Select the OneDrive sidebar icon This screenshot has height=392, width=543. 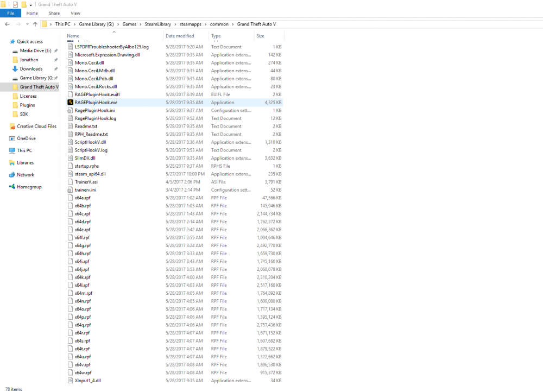pyautogui.click(x=12, y=138)
